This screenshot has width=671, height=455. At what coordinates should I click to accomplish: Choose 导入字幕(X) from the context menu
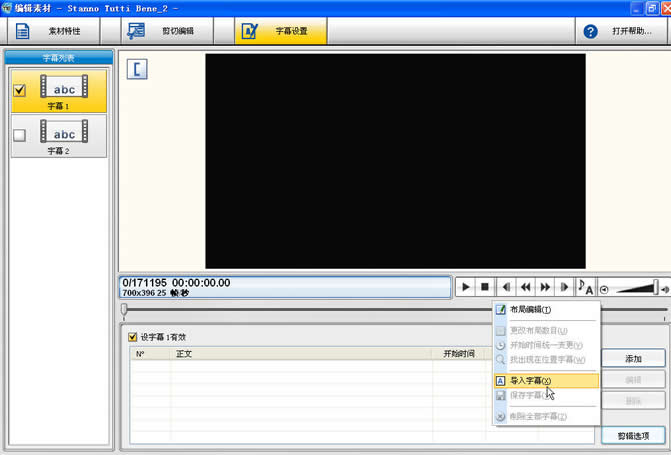(546, 381)
